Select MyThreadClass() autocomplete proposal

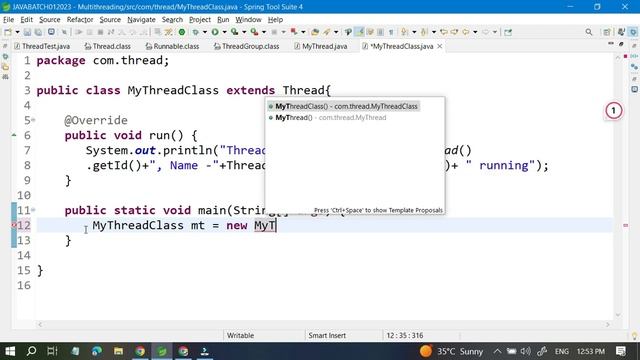343,106
